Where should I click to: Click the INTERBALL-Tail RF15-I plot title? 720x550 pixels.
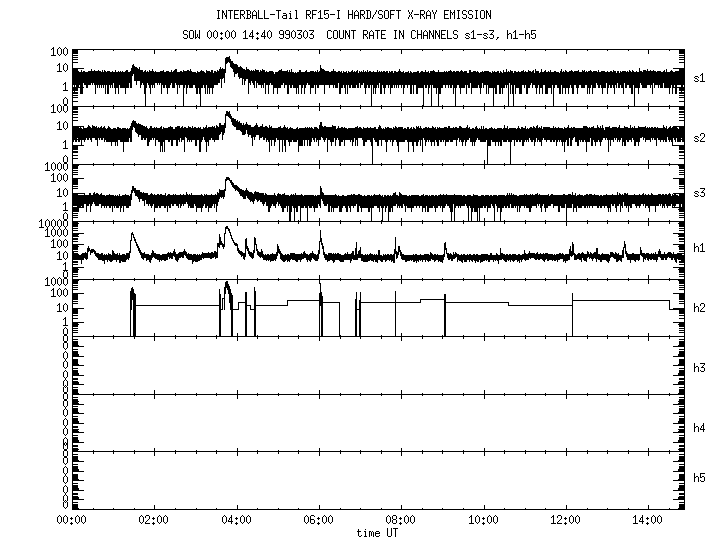(367, 15)
